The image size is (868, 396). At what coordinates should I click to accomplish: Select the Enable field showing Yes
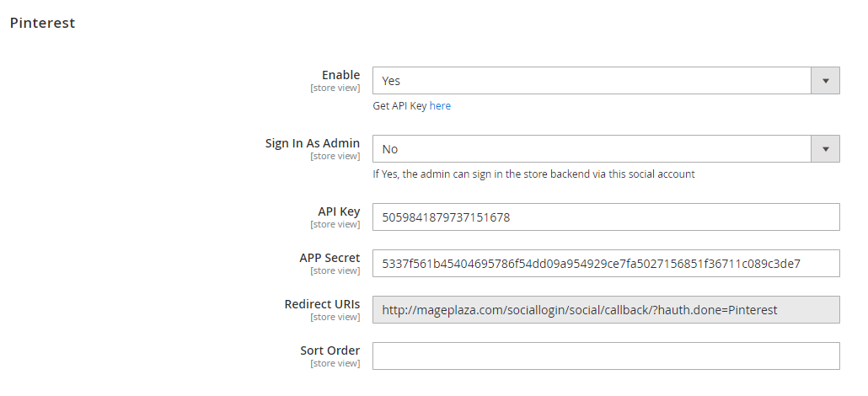(592, 81)
